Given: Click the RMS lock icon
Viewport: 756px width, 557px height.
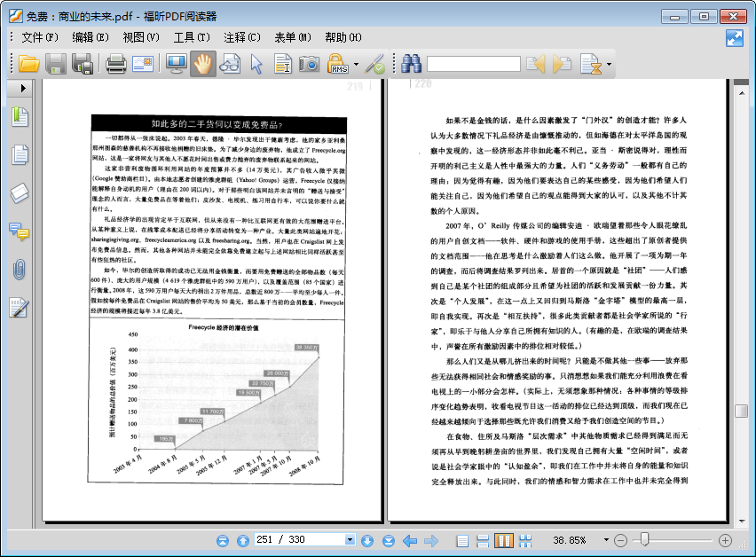Looking at the screenshot, I should [338, 63].
